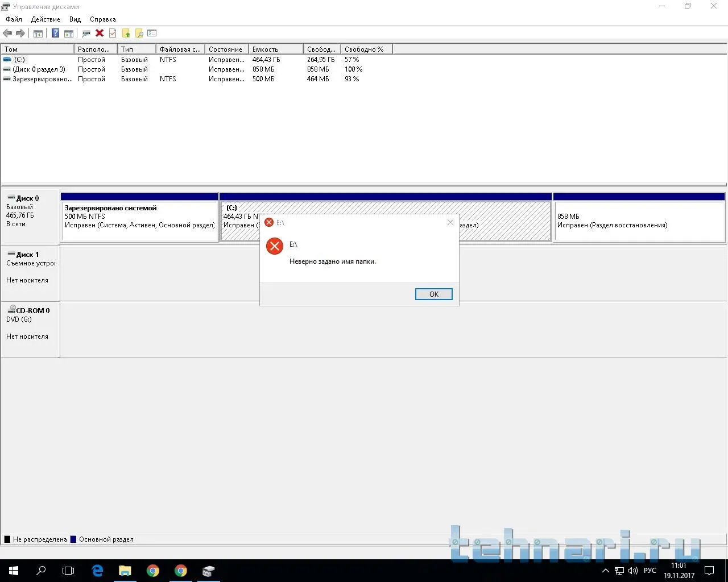
Task: Sort by the Свободно % column header
Action: pos(366,49)
